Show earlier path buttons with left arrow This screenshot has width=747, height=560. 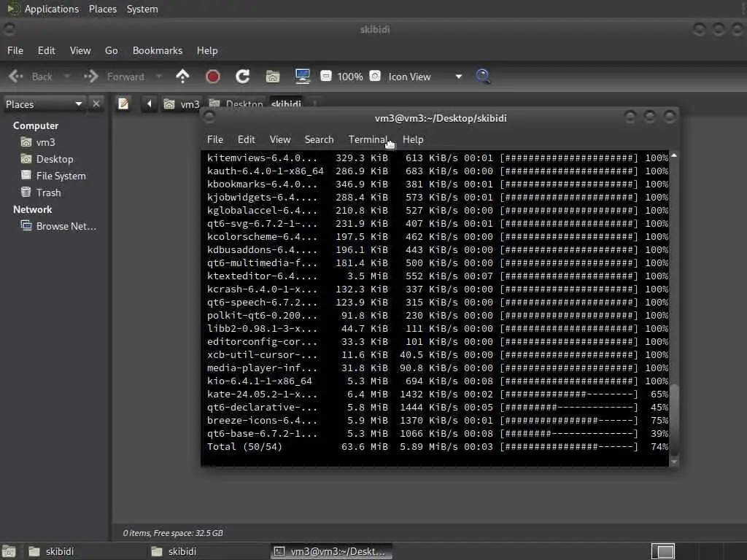[149, 104]
